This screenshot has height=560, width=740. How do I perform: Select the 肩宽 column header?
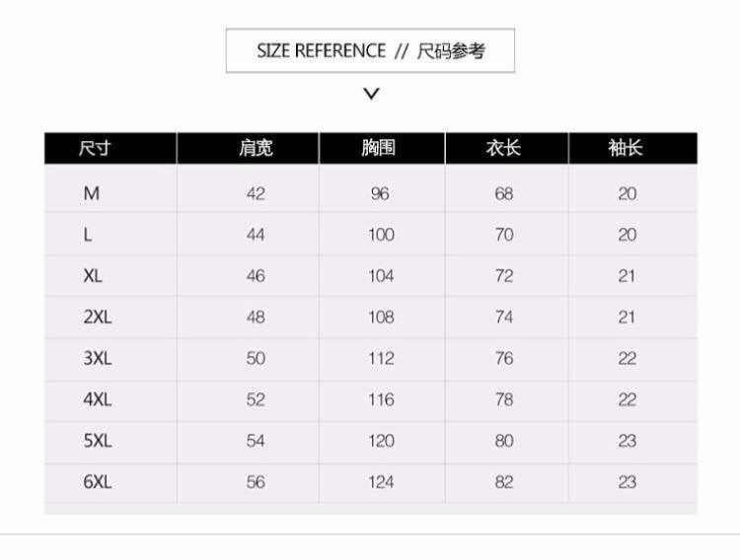[x=256, y=149]
